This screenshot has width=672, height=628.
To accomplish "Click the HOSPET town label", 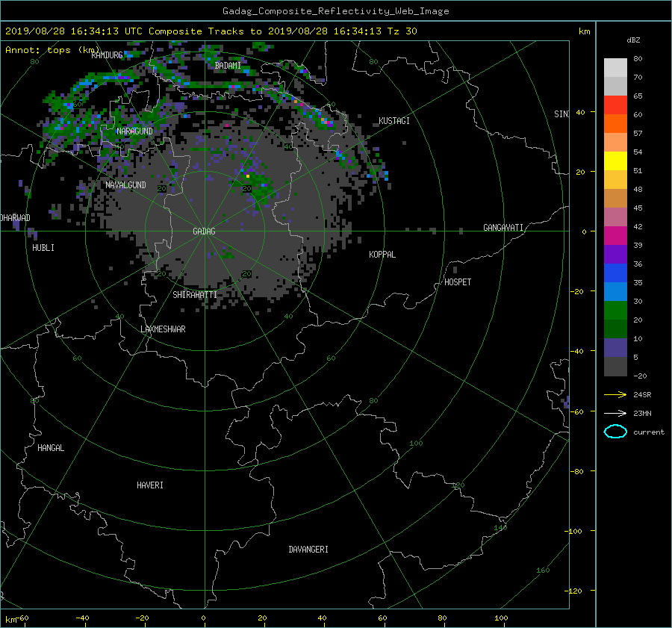I will (x=458, y=282).
